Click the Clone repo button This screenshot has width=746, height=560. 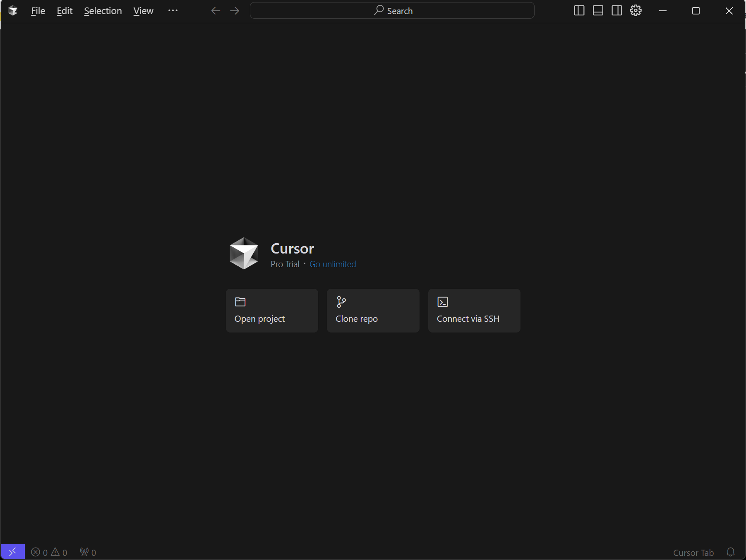(x=373, y=311)
